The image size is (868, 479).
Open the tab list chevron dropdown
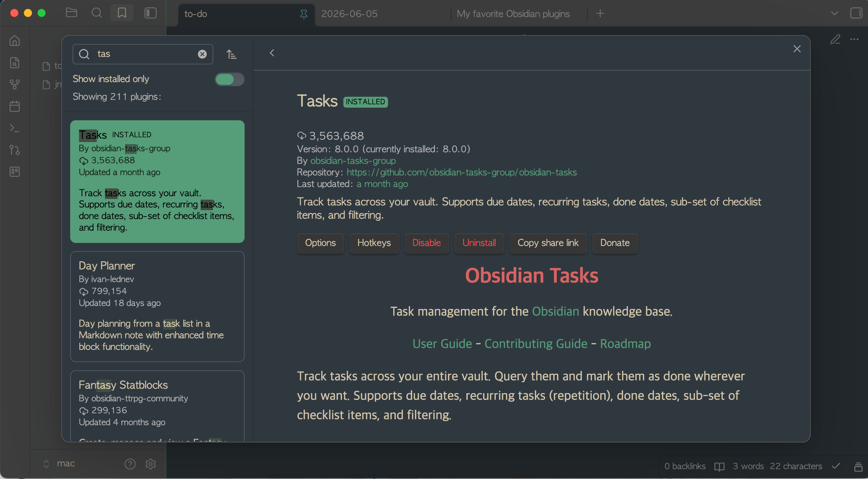click(834, 14)
